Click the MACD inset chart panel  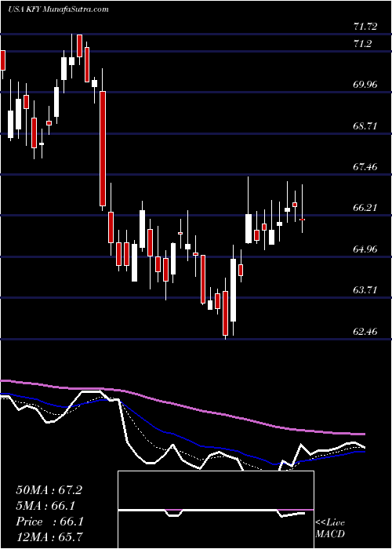click(216, 510)
